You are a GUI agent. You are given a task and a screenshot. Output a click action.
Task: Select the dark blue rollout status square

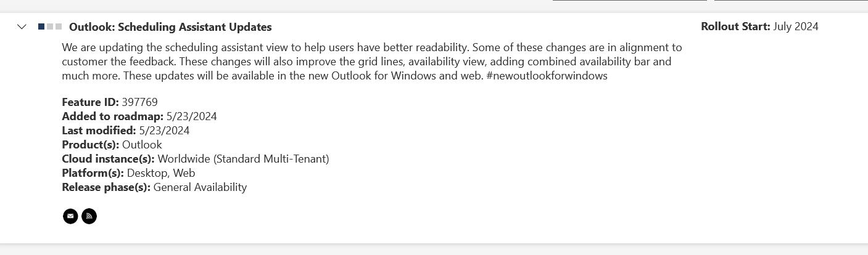(x=41, y=26)
